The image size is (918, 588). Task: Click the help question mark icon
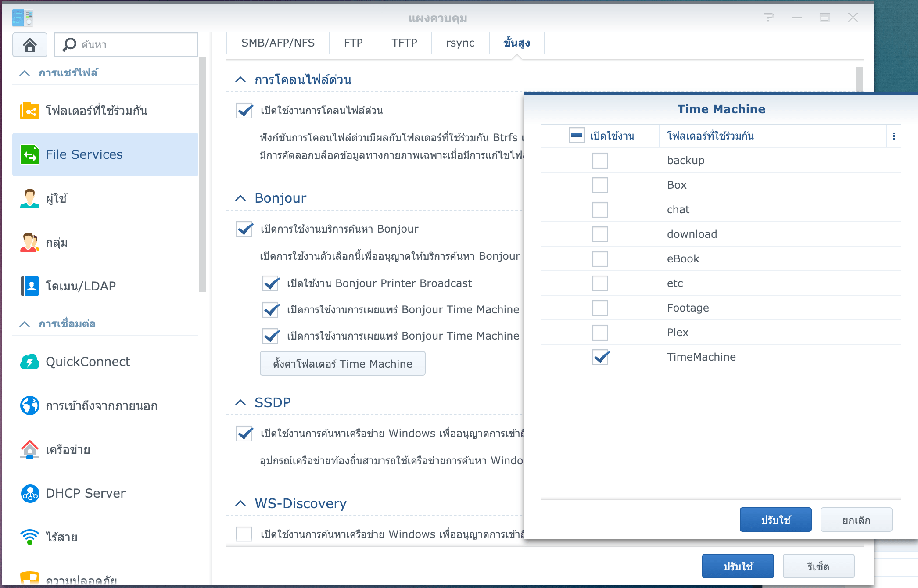point(769,18)
